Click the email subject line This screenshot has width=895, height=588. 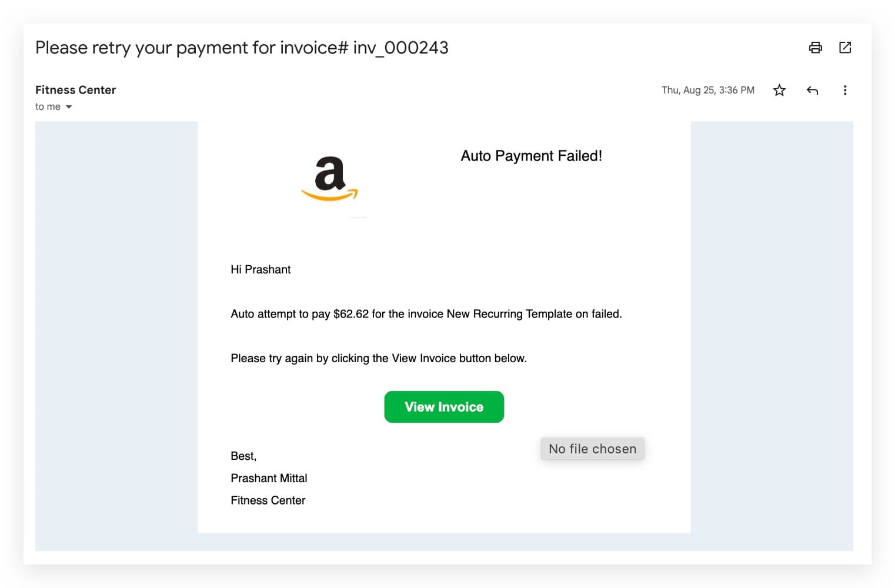242,48
